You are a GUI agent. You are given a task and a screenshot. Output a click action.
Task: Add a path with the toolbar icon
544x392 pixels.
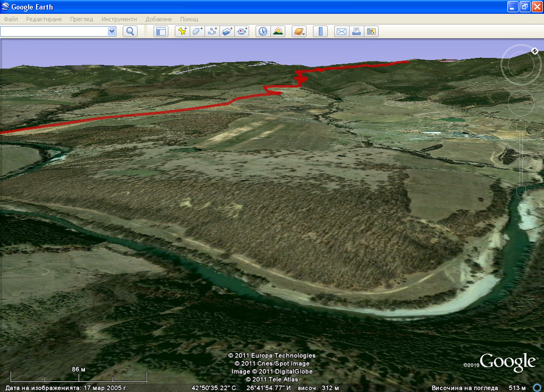coord(212,31)
